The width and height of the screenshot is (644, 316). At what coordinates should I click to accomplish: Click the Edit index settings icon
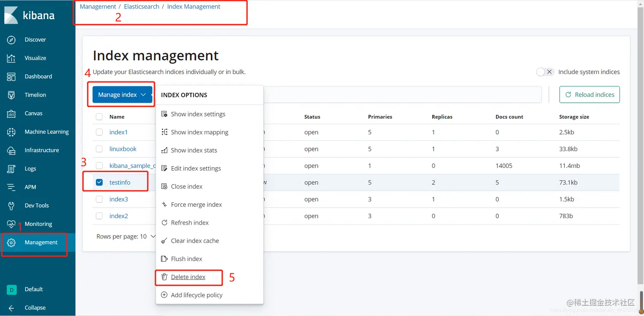pos(164,168)
